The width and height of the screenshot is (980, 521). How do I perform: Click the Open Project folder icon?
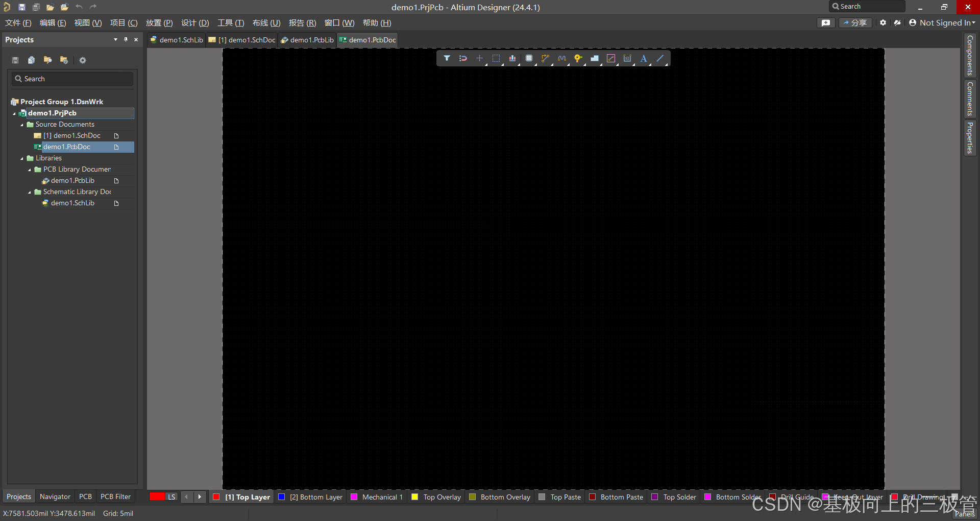coord(64,7)
